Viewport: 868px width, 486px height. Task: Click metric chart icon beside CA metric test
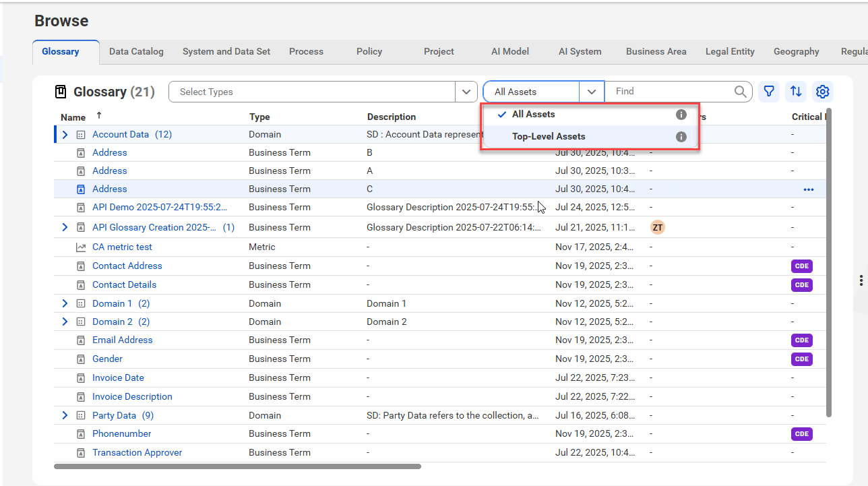[x=81, y=247]
